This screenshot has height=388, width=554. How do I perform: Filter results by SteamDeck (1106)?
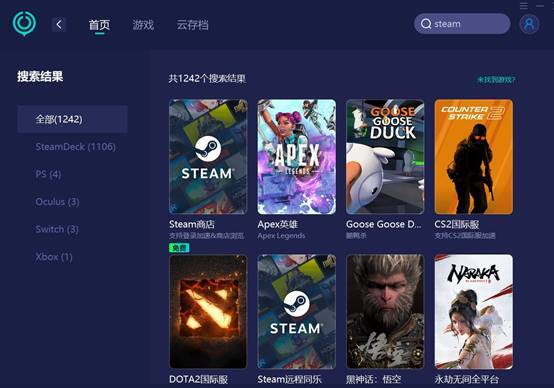tap(75, 147)
